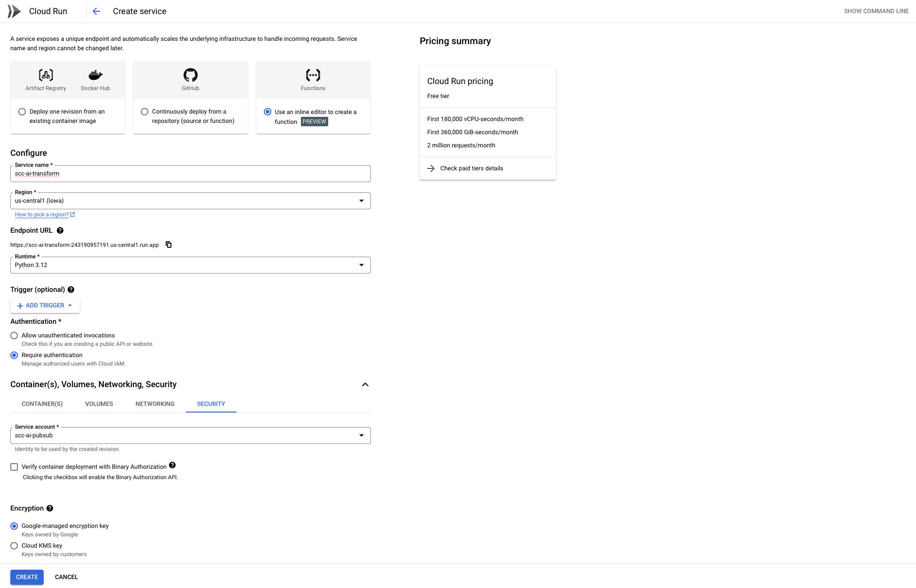Viewport: 916px width, 588px height.
Task: Enable Binary Authorization verification checkbox
Action: click(14, 467)
